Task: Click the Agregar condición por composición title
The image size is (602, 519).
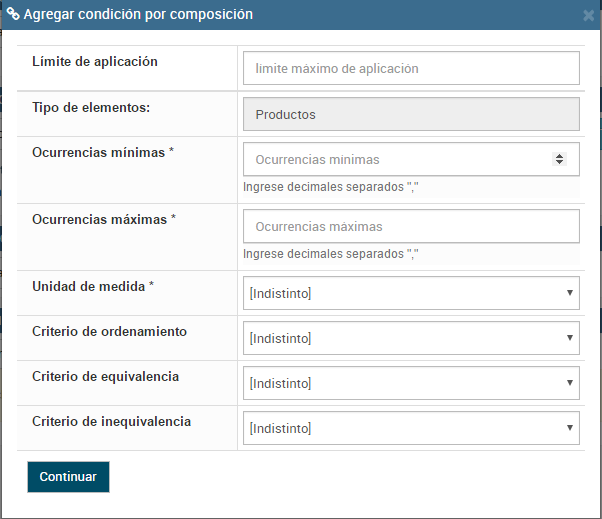Action: 138,15
